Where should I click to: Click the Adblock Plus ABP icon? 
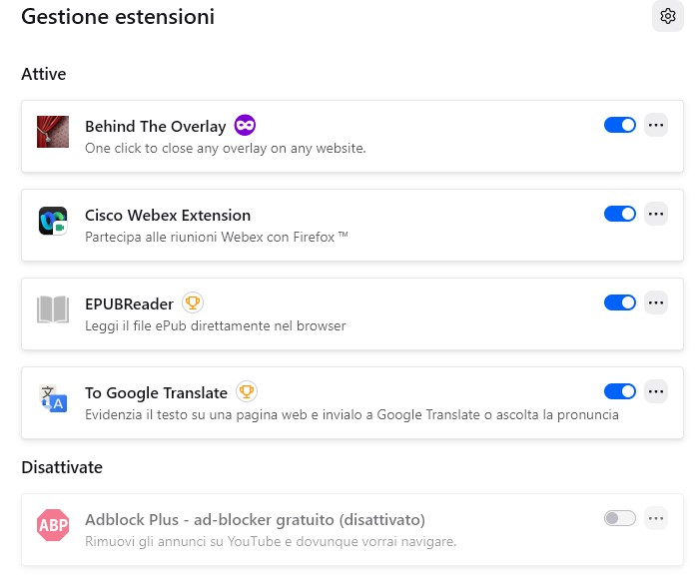53,525
